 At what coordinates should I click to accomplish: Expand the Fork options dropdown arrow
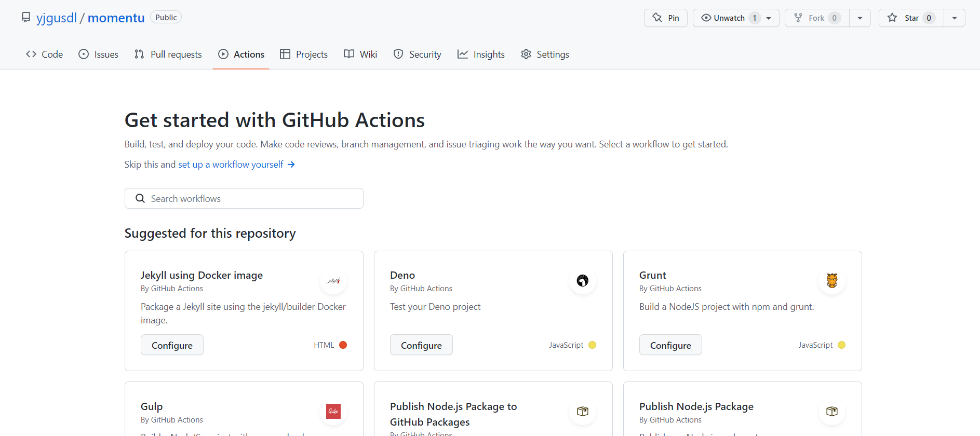tap(860, 18)
